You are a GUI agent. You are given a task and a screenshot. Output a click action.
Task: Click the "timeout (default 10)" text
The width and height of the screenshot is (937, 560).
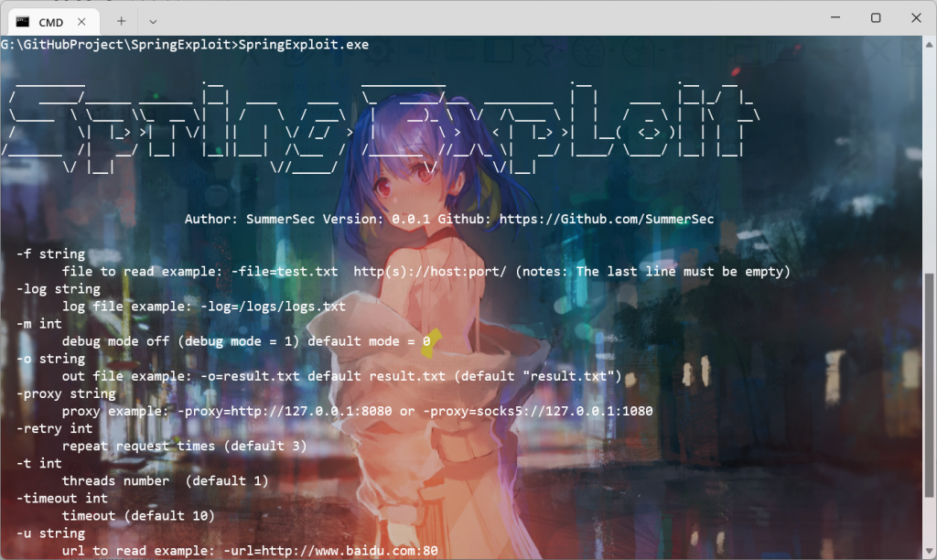(x=139, y=516)
